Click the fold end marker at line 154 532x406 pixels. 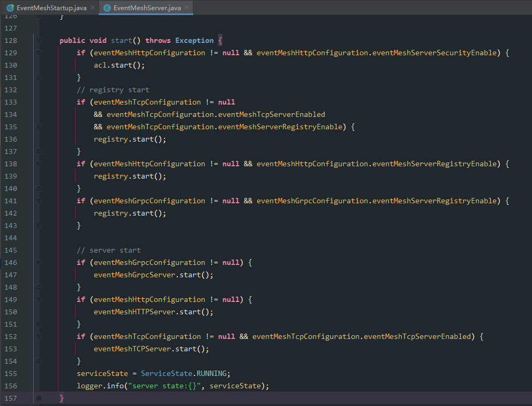(39, 361)
